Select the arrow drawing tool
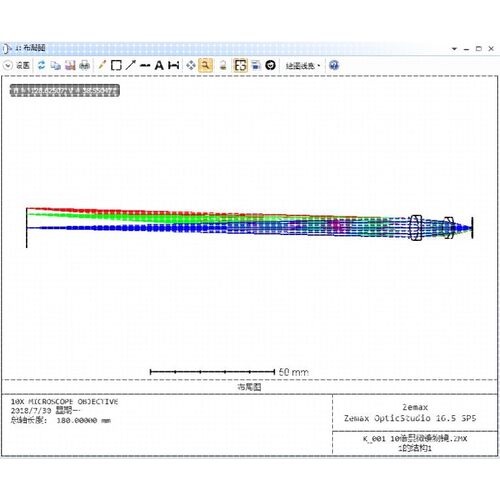Screen dimensions: 500x500 [130, 65]
